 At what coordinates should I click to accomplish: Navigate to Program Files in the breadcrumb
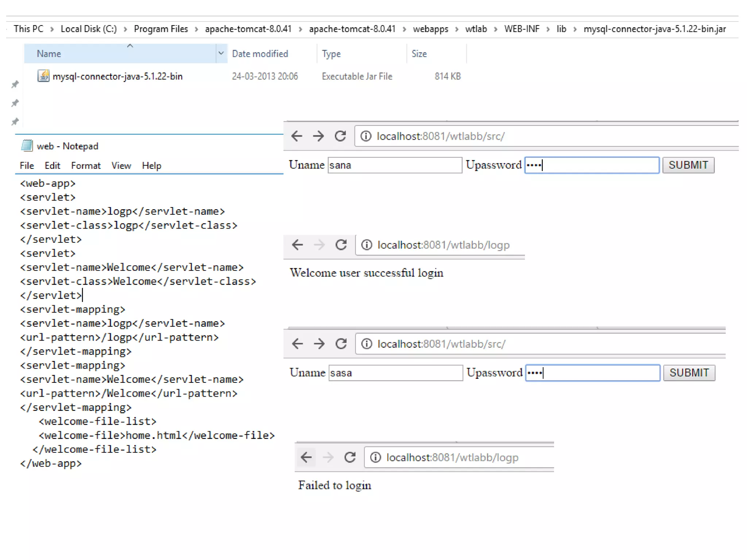161,29
